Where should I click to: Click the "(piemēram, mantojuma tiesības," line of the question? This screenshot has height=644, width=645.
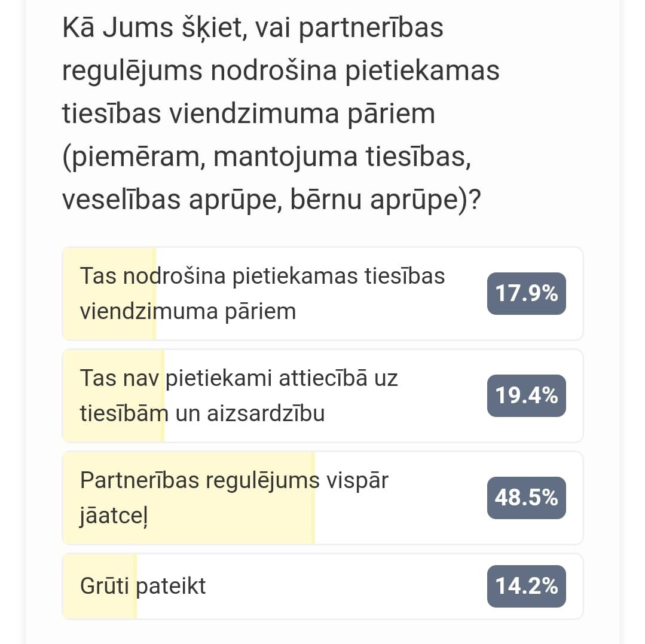coord(267,157)
